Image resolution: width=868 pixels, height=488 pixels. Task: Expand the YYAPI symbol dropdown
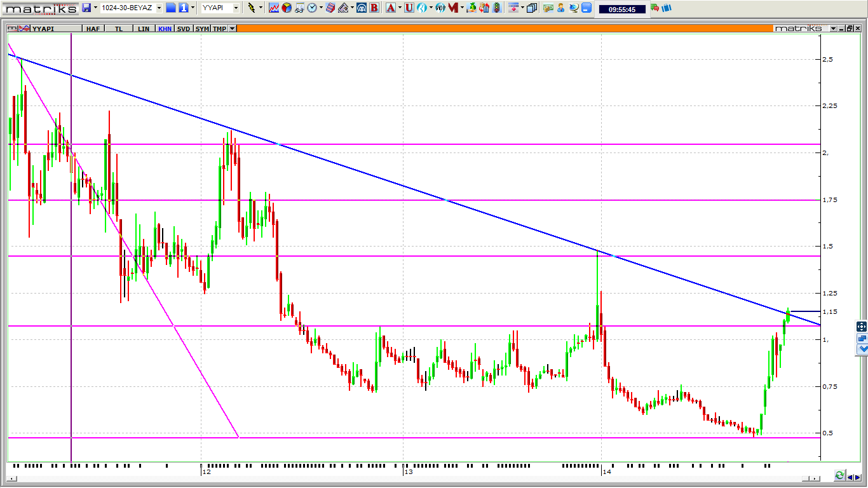(x=236, y=8)
